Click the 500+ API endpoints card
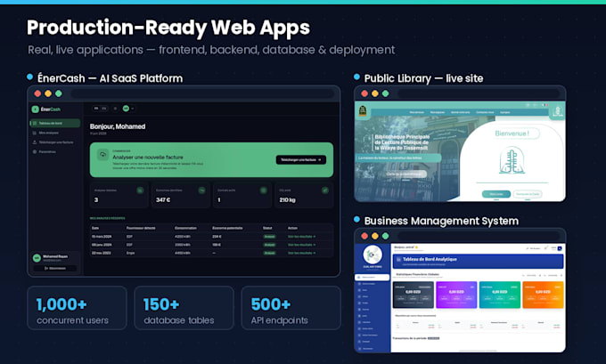 coord(291,308)
